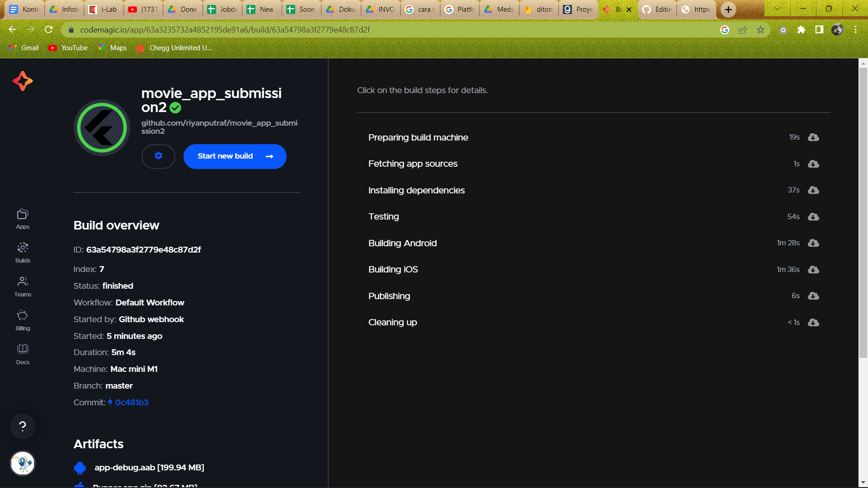
Task: Download Building Android log
Action: pos(813,243)
